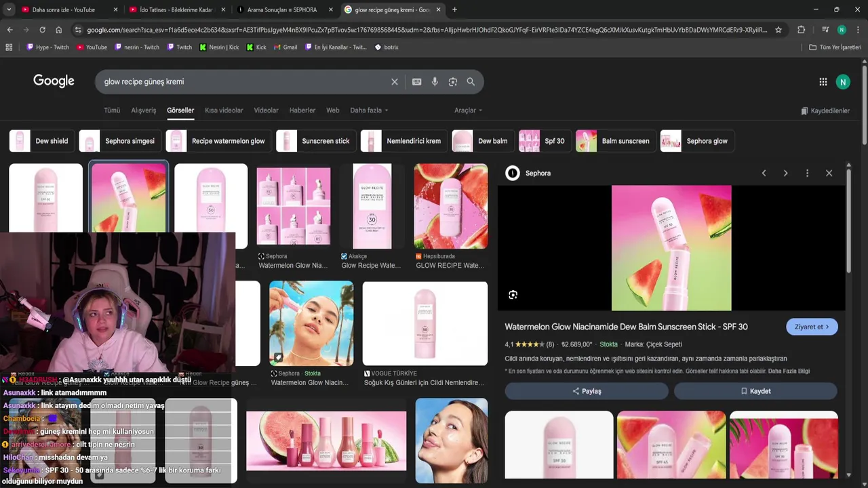Go to browser home page
This screenshot has width=868, height=488.
[58, 30]
